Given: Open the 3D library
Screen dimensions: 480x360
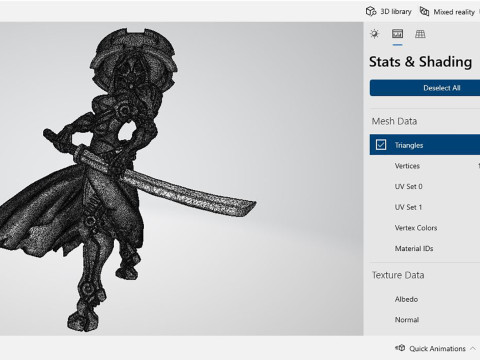Looking at the screenshot, I should pyautogui.click(x=389, y=12).
